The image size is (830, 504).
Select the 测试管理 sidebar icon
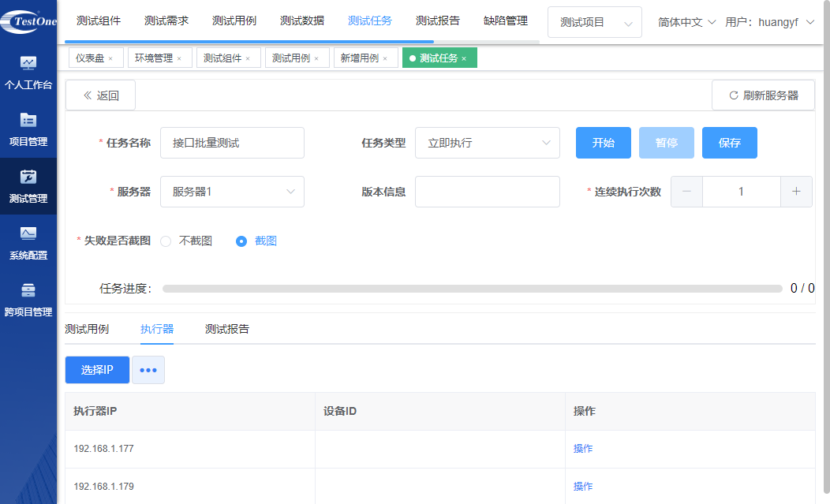point(28,186)
